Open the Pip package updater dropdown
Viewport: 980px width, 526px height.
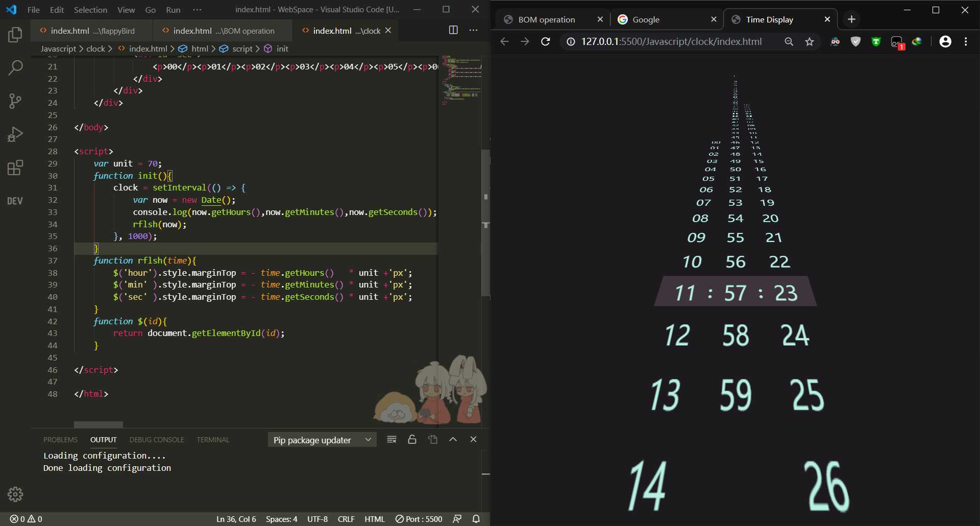(x=322, y=440)
